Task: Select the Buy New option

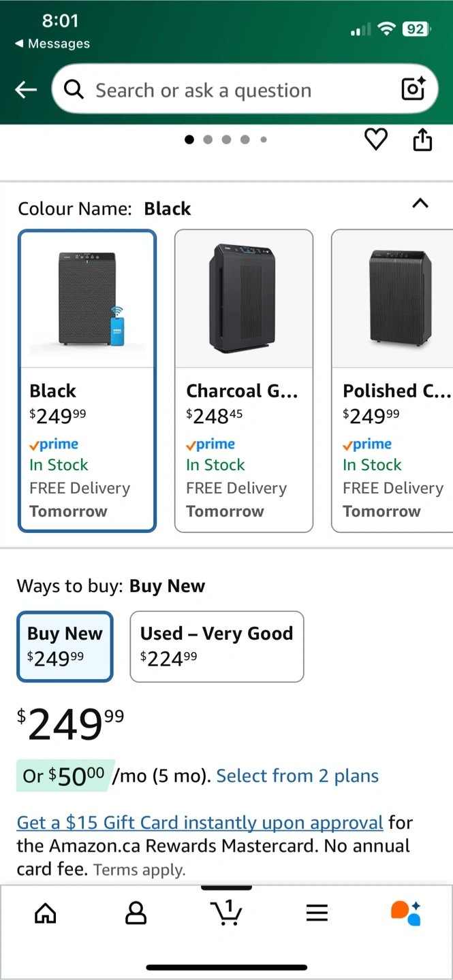Action: tap(65, 646)
